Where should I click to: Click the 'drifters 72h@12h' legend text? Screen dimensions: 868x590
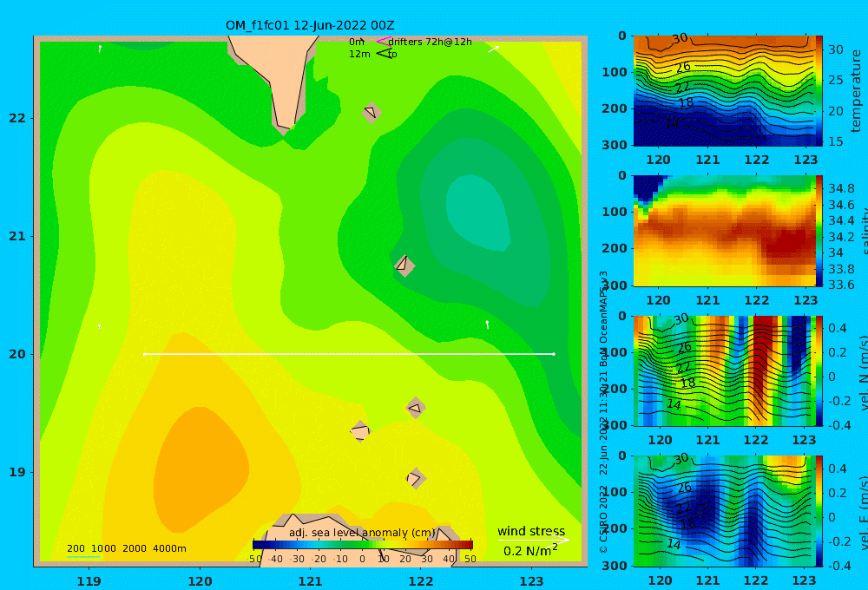[431, 42]
